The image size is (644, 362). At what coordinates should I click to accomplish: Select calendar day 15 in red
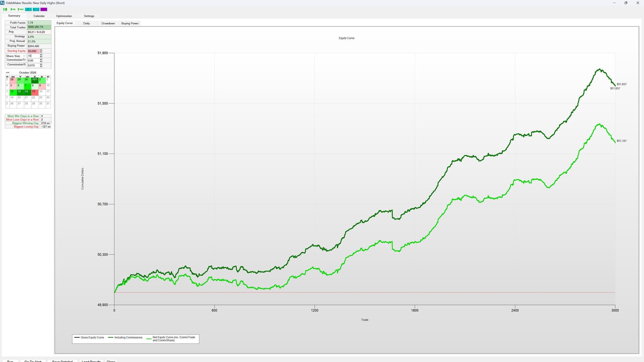35,93
